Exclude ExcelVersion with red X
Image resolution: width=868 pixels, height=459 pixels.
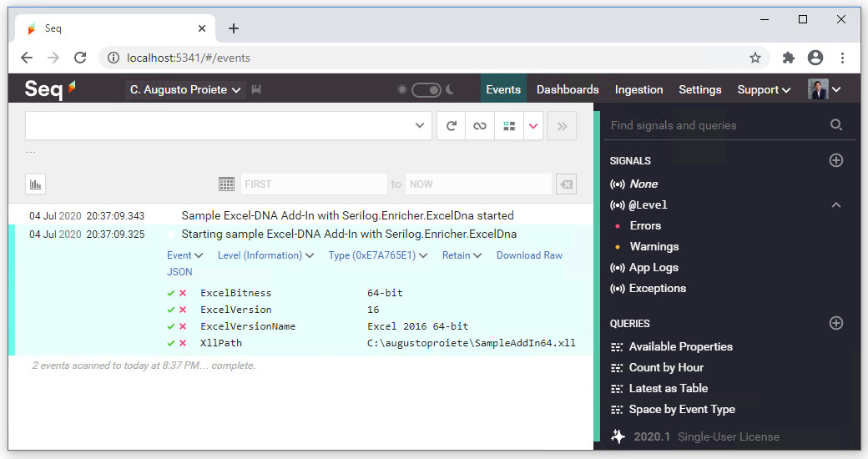click(x=183, y=310)
